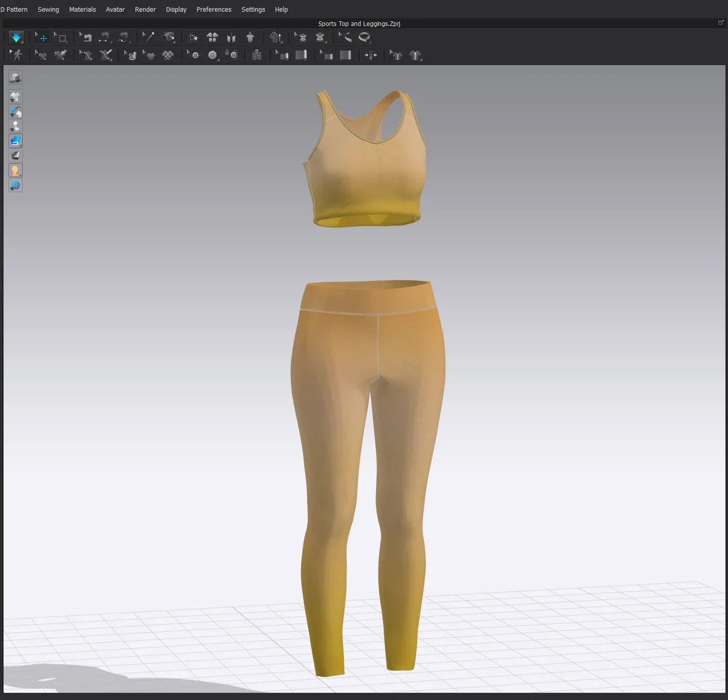
Task: Open the Avatar menu
Action: click(115, 9)
